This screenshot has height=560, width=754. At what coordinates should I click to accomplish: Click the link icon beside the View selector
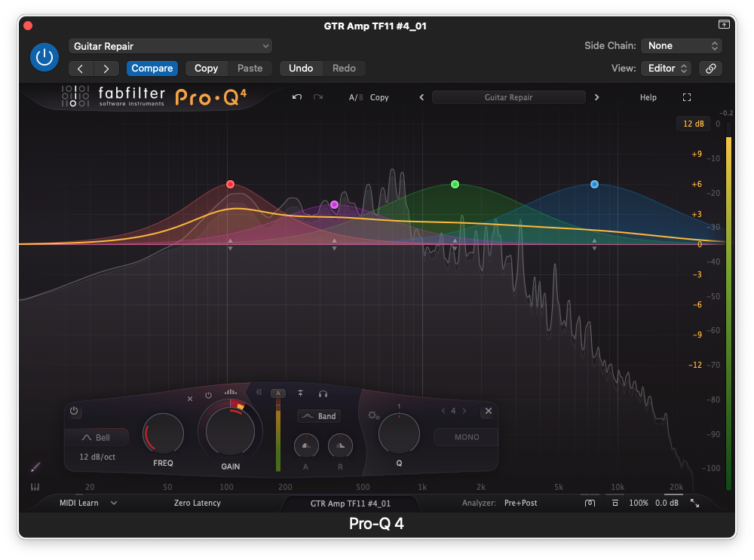[710, 69]
